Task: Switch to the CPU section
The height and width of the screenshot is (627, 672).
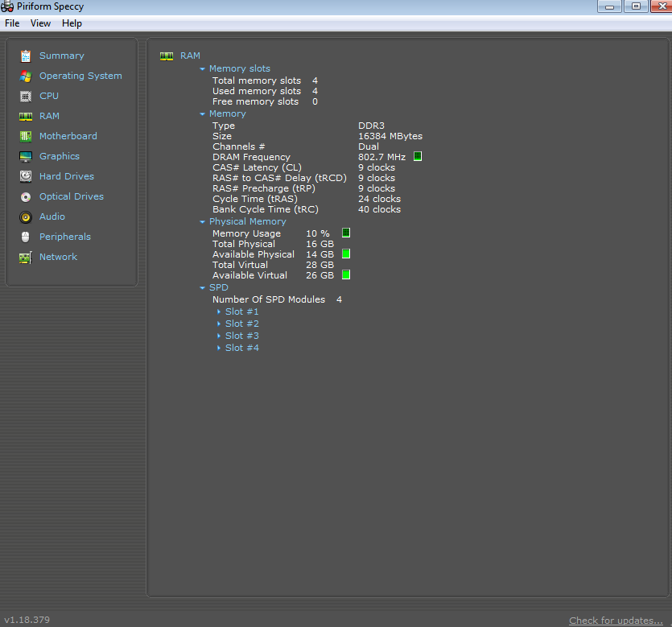Action: [x=49, y=96]
